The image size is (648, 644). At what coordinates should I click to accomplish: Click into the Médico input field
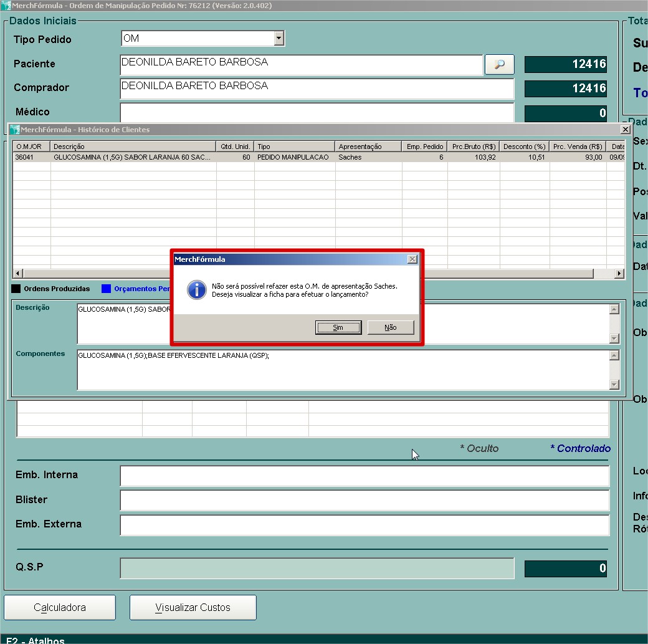coord(317,113)
